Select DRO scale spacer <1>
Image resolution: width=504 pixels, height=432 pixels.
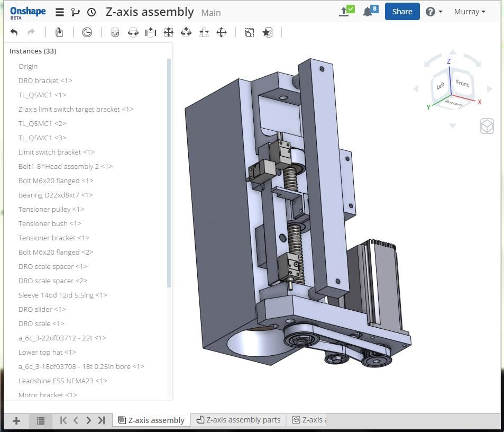[x=53, y=267]
